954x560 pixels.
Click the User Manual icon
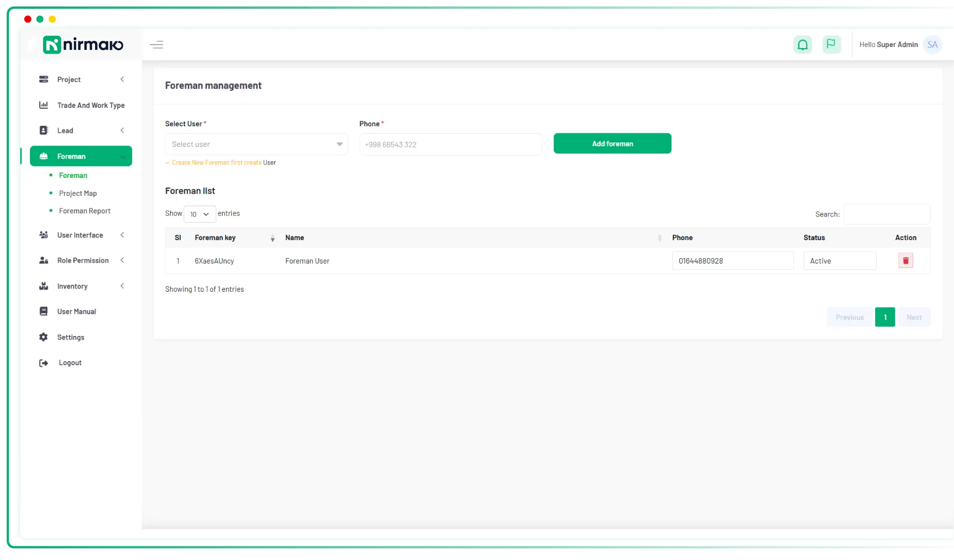[x=43, y=311]
